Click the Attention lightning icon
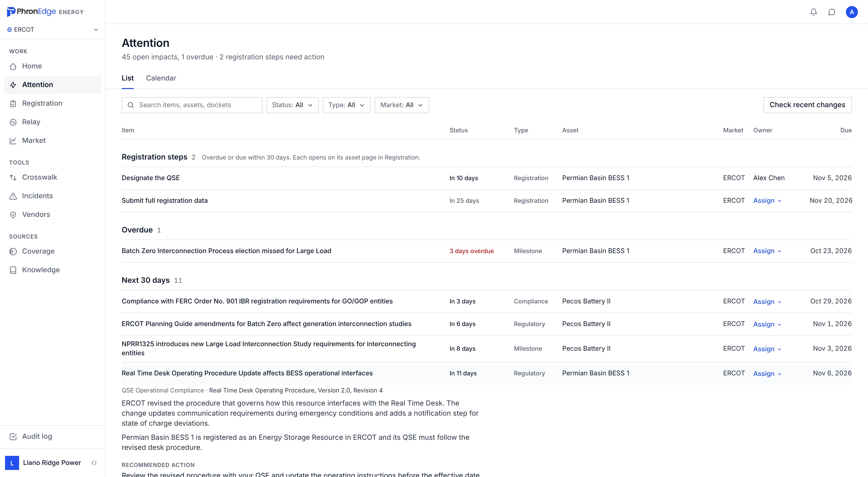The height and width of the screenshot is (477, 868). [x=13, y=85]
